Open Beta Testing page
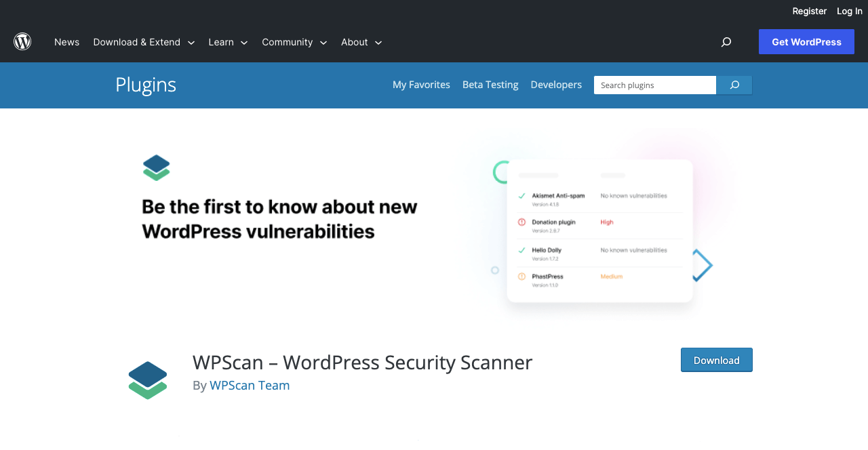 (490, 85)
